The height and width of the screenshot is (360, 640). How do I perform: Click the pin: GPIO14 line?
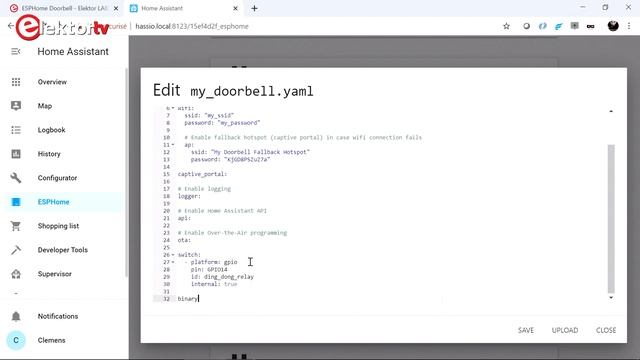click(x=209, y=269)
